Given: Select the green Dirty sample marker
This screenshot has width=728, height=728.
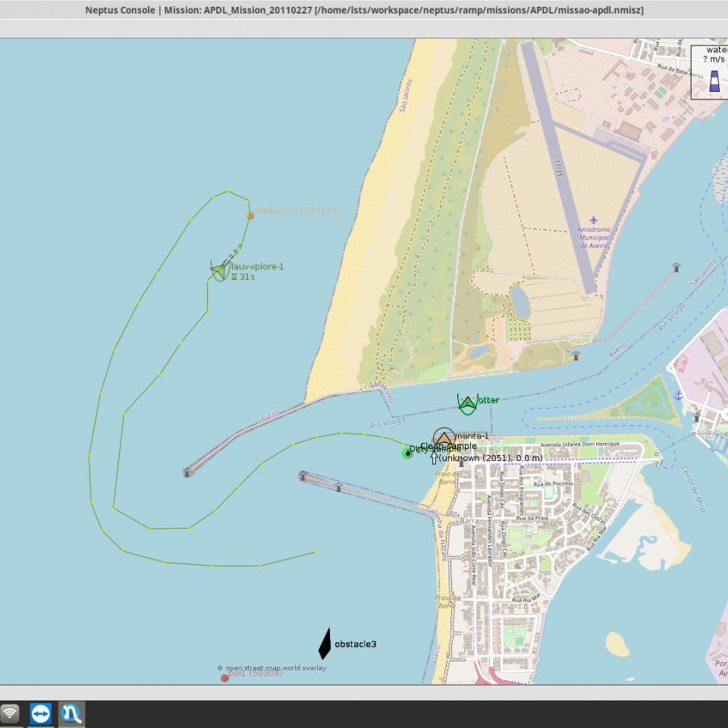Looking at the screenshot, I should click(x=407, y=453).
